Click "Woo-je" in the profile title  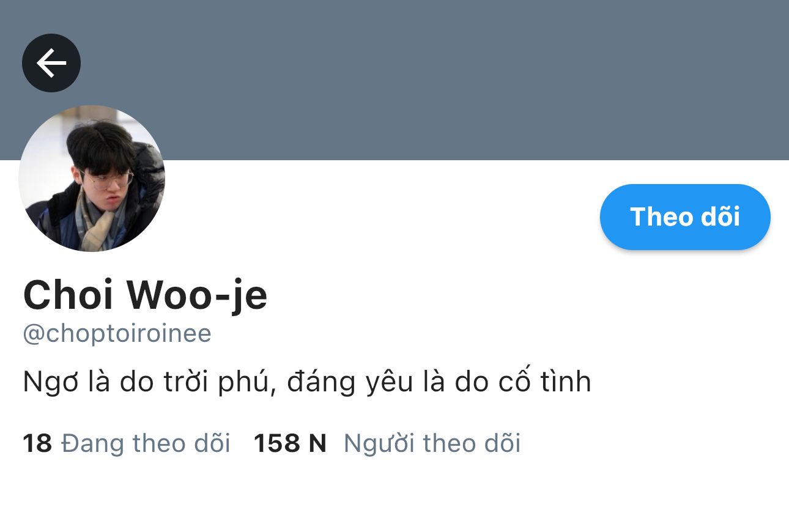tap(197, 296)
